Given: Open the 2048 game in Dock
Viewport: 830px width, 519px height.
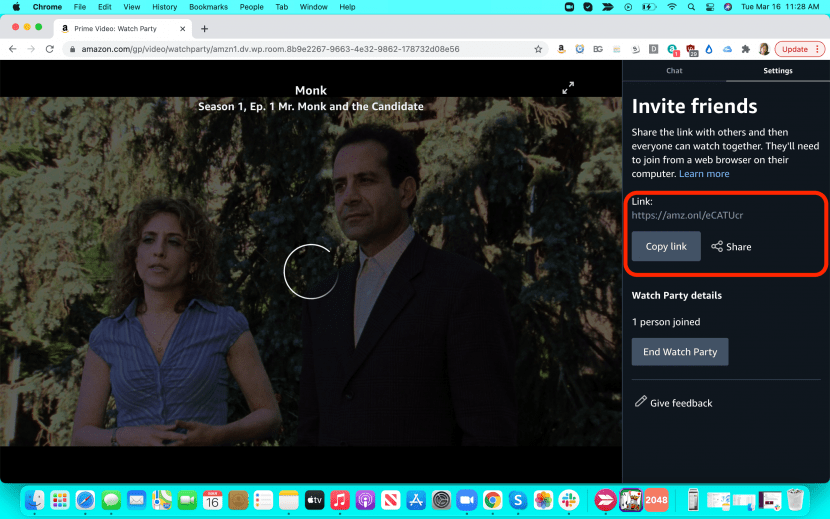Looking at the screenshot, I should [x=656, y=499].
